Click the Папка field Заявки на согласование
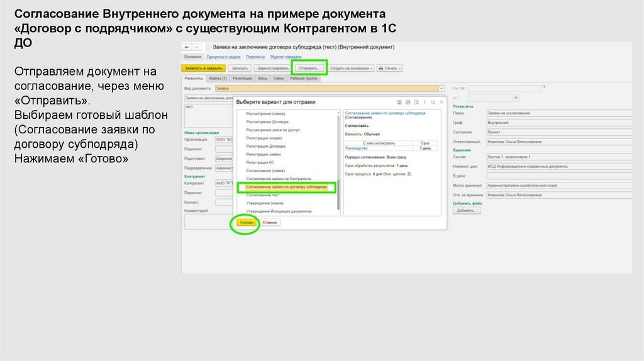The width and height of the screenshot is (644, 361). tap(559, 113)
